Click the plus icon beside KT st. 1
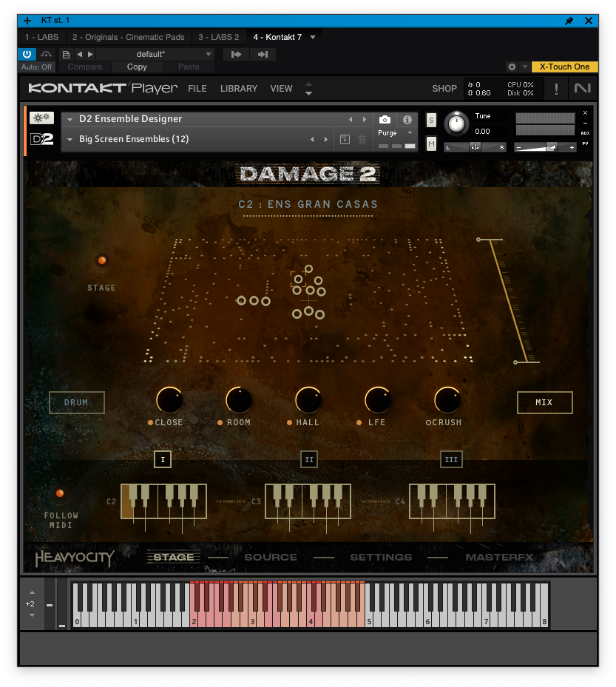The height and width of the screenshot is (687, 616). pyautogui.click(x=27, y=21)
